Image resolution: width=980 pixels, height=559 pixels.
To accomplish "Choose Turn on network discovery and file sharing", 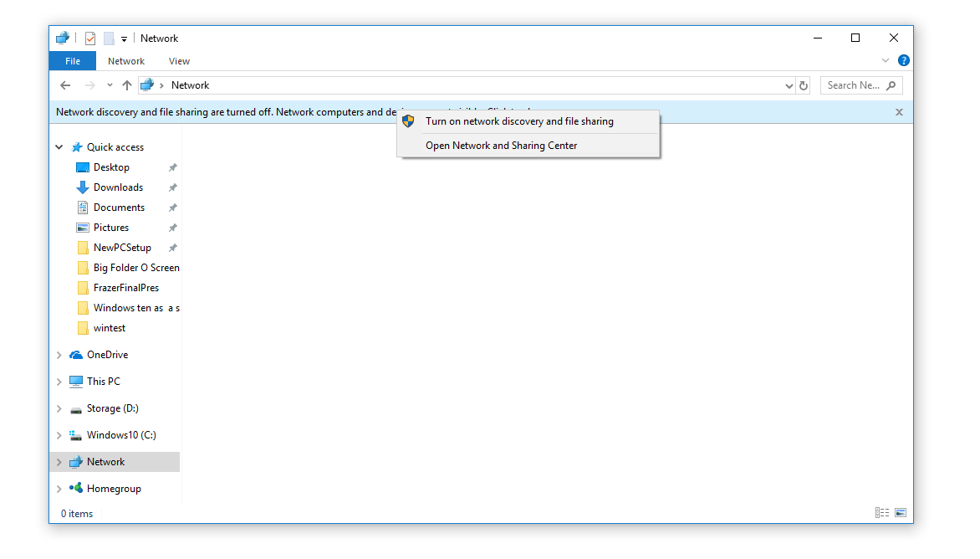I will pyautogui.click(x=528, y=121).
